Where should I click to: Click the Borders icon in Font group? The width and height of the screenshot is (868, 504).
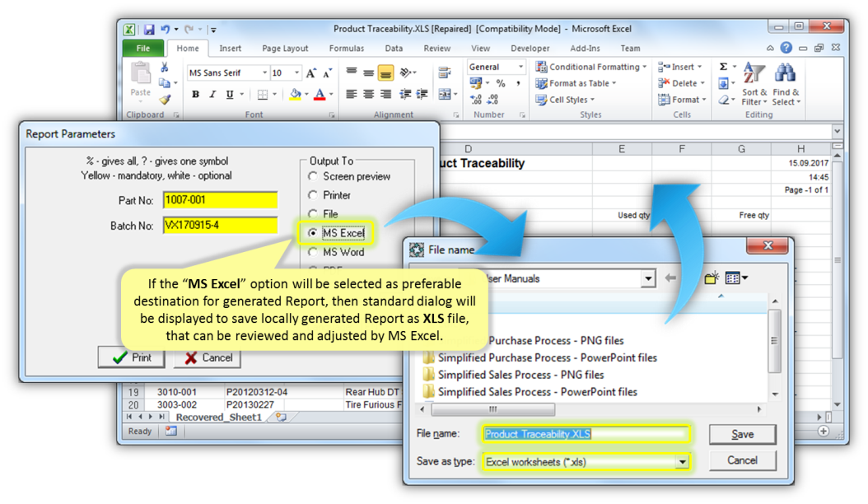[x=263, y=95]
